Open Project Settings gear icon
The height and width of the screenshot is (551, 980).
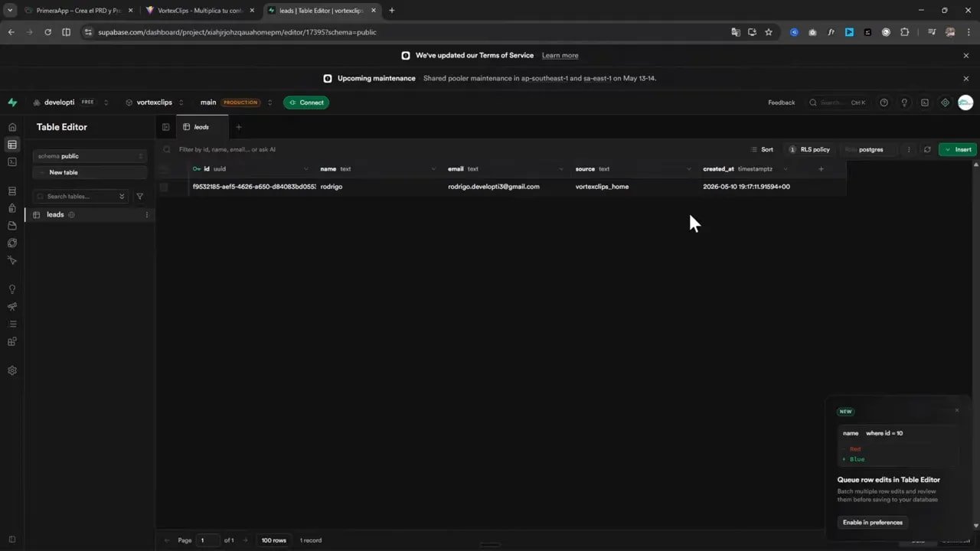click(x=12, y=370)
